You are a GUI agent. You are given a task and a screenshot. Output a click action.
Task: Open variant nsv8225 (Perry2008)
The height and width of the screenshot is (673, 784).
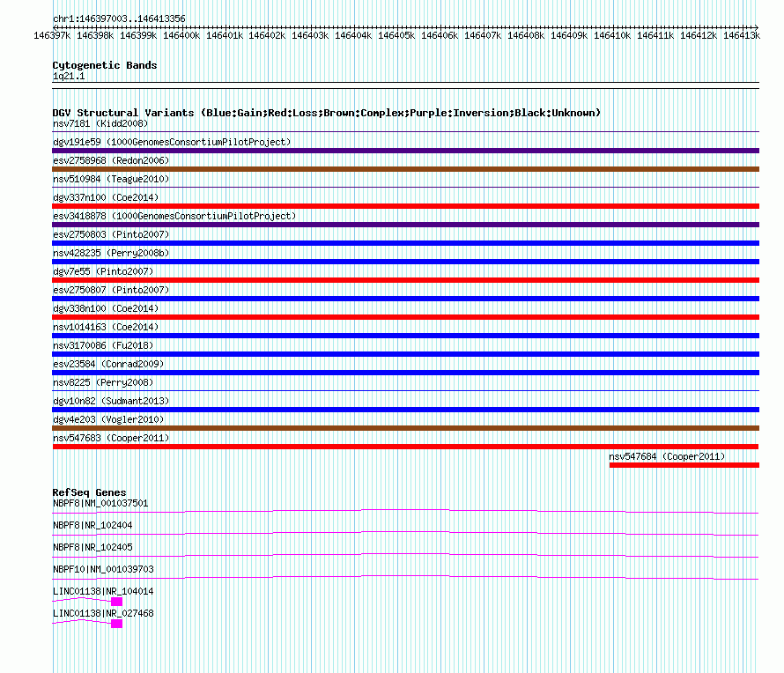click(x=103, y=382)
